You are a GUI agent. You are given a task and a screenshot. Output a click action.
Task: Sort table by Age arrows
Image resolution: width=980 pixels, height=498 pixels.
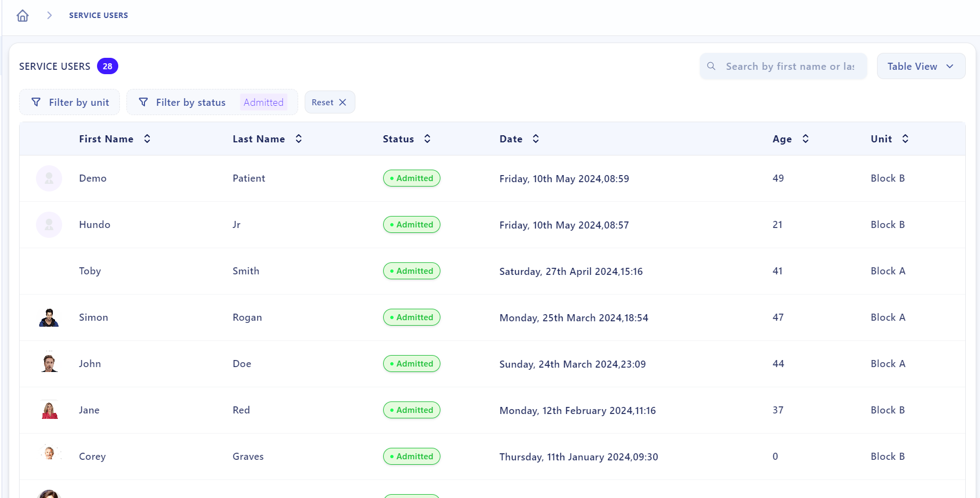click(x=806, y=139)
